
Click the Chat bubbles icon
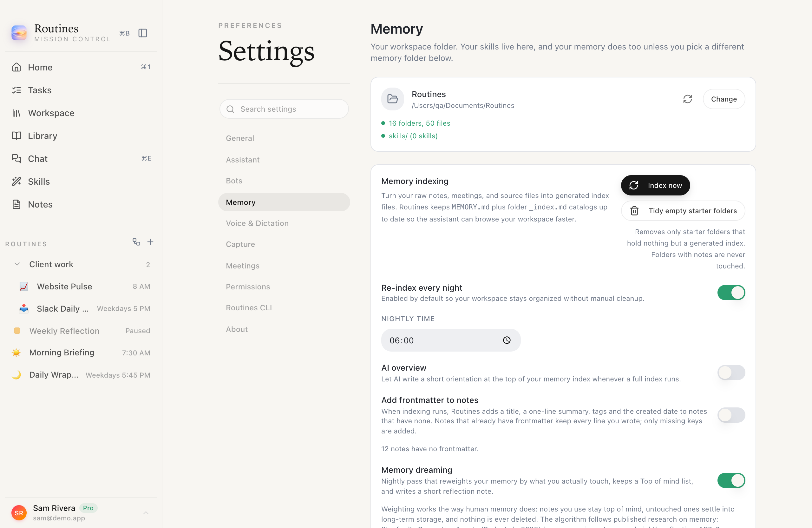[16, 159]
